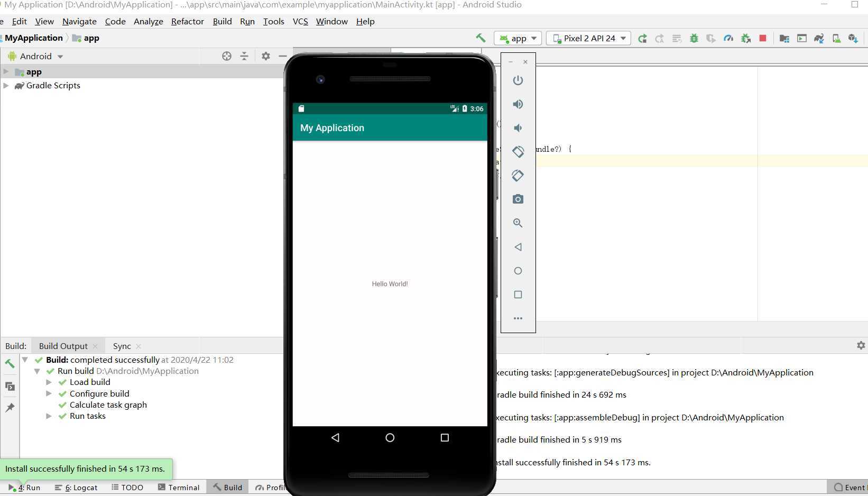Open Project Structure toolbar icon
Screen dimensions: 868x496
(784, 38)
